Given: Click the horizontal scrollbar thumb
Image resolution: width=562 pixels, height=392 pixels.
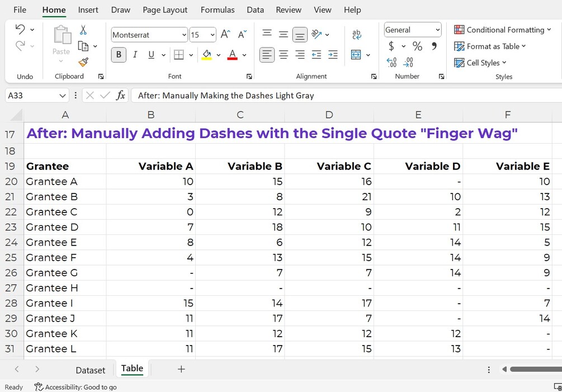Looking at the screenshot, I should pos(536,369).
